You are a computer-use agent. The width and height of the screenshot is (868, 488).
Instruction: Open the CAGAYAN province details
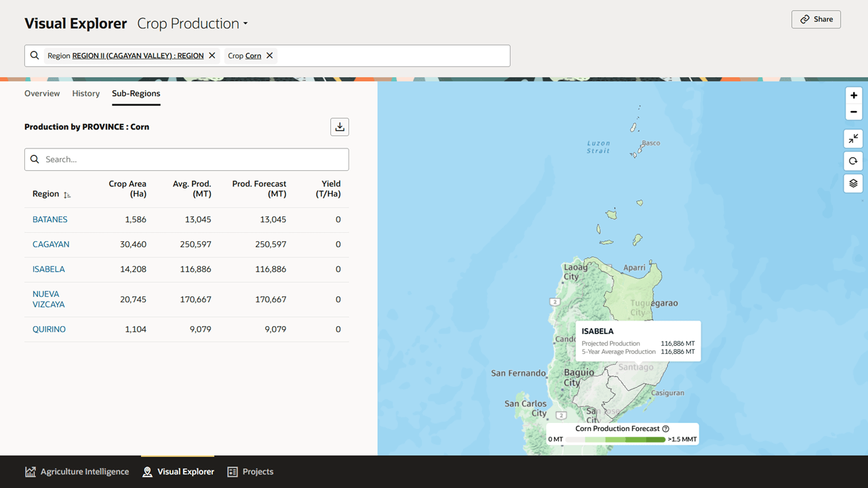click(50, 244)
